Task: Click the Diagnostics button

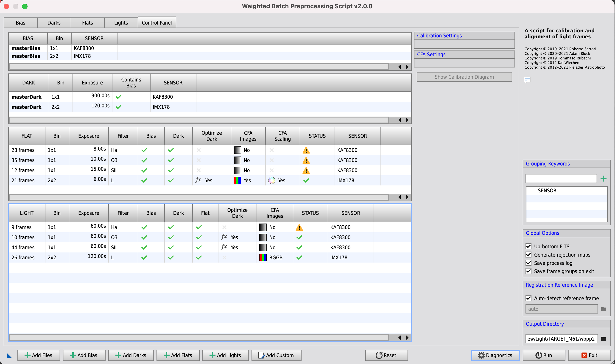Action: (495, 355)
